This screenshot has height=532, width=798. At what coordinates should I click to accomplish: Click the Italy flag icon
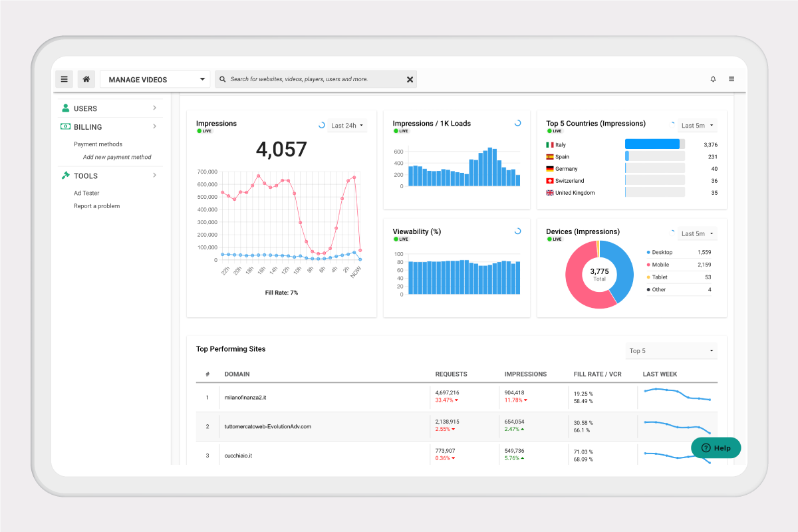tap(550, 145)
